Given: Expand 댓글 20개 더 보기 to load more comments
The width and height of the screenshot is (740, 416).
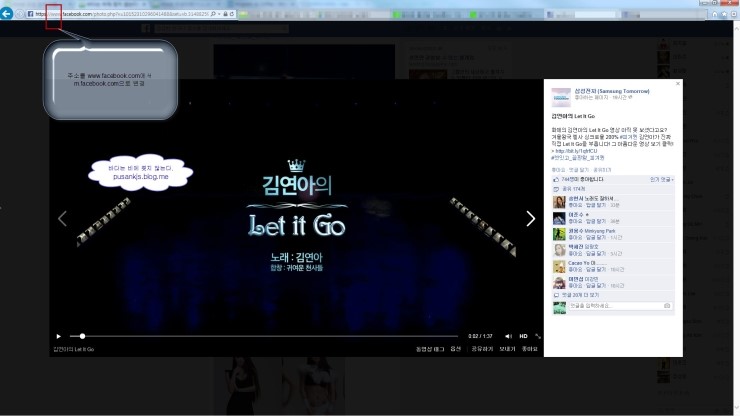Looking at the screenshot, I should (580, 295).
